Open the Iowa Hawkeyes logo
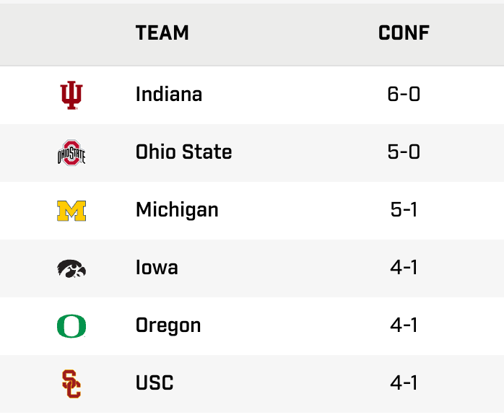The width and height of the screenshot is (504, 420). [x=71, y=268]
